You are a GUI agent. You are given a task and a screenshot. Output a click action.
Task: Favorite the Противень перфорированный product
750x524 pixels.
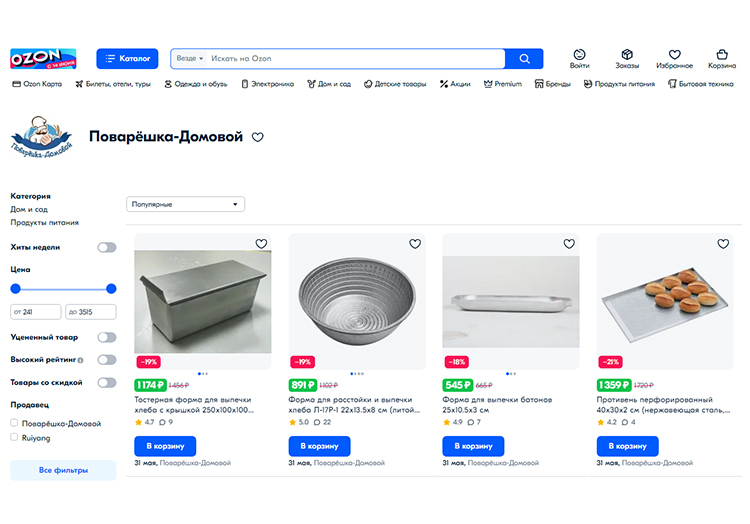(x=723, y=244)
